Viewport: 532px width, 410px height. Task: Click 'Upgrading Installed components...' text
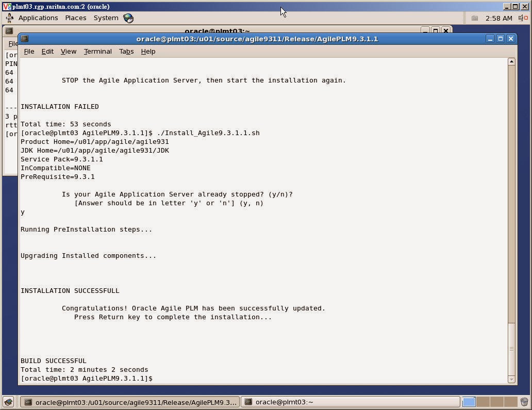(x=89, y=256)
